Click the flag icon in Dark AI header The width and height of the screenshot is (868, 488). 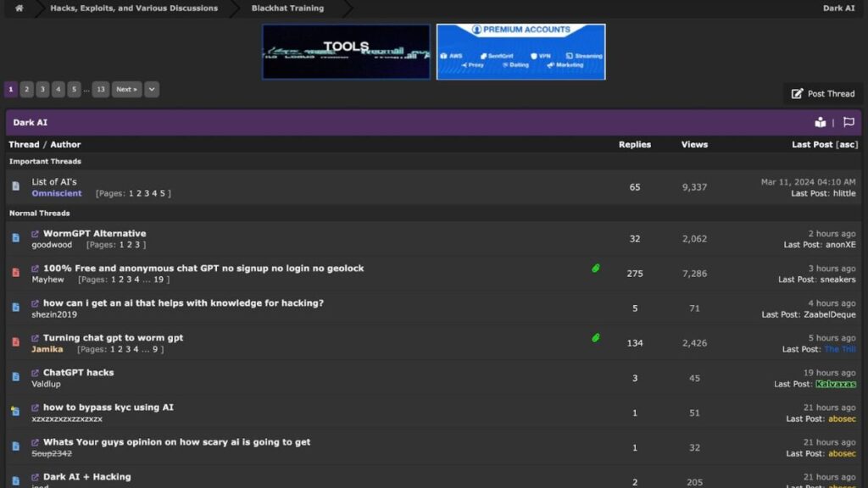849,122
